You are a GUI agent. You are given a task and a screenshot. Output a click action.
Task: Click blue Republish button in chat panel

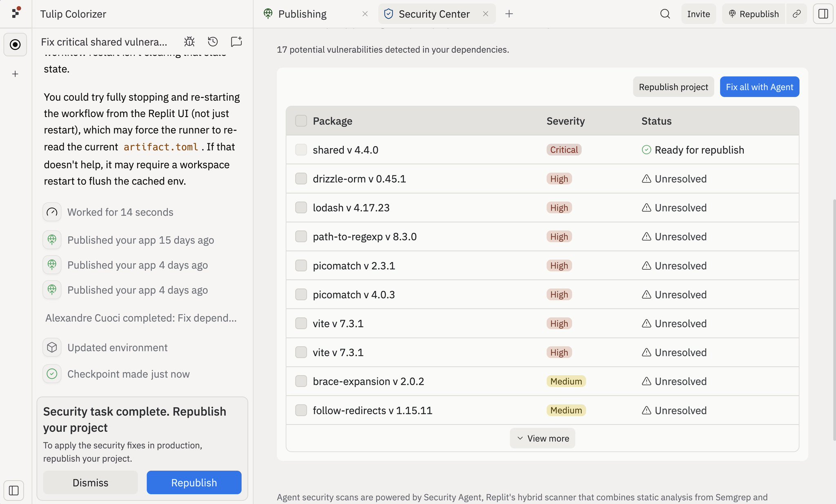pos(194,483)
